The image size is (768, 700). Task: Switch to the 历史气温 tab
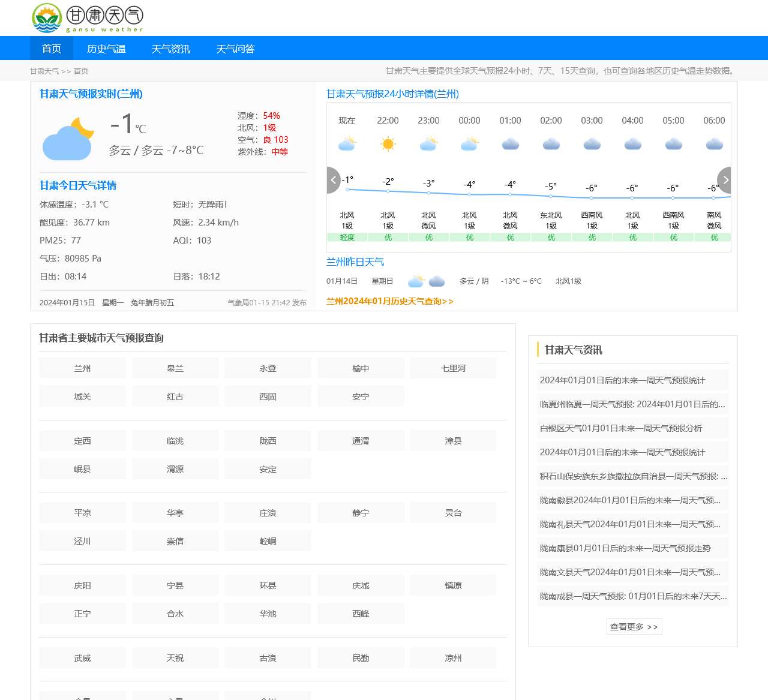pyautogui.click(x=107, y=49)
